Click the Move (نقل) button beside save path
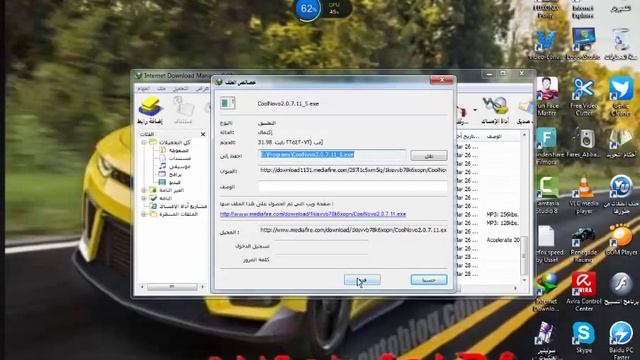Image resolution: width=640 pixels, height=360 pixels. pos(429,156)
